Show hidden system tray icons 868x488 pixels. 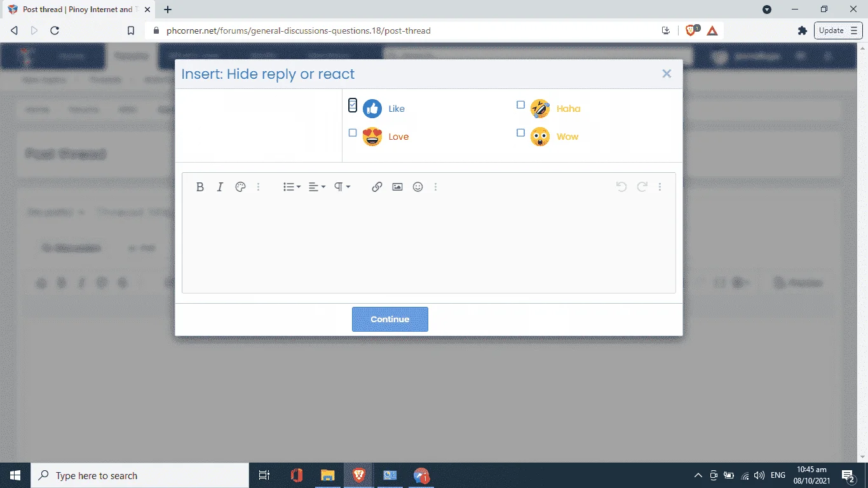(x=698, y=475)
